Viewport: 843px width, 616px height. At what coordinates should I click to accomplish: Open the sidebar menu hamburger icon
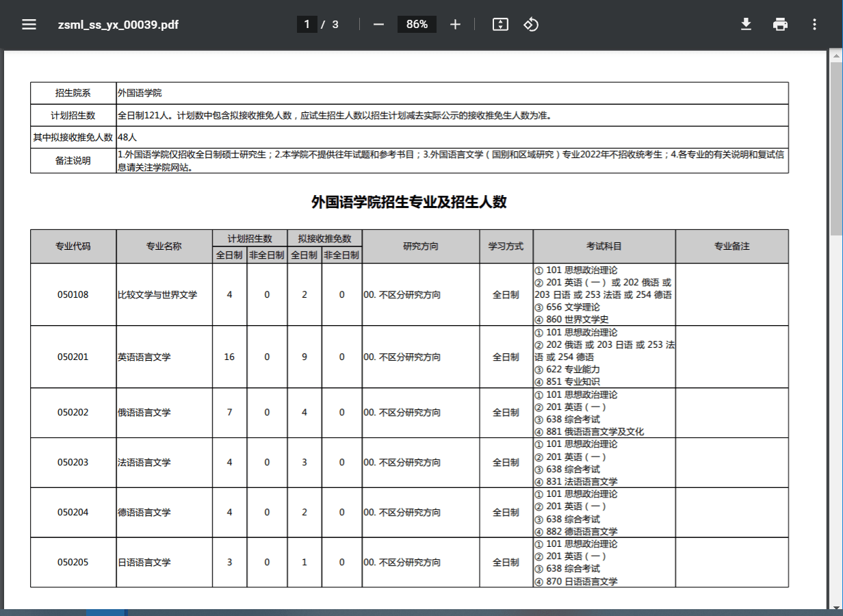tap(29, 25)
